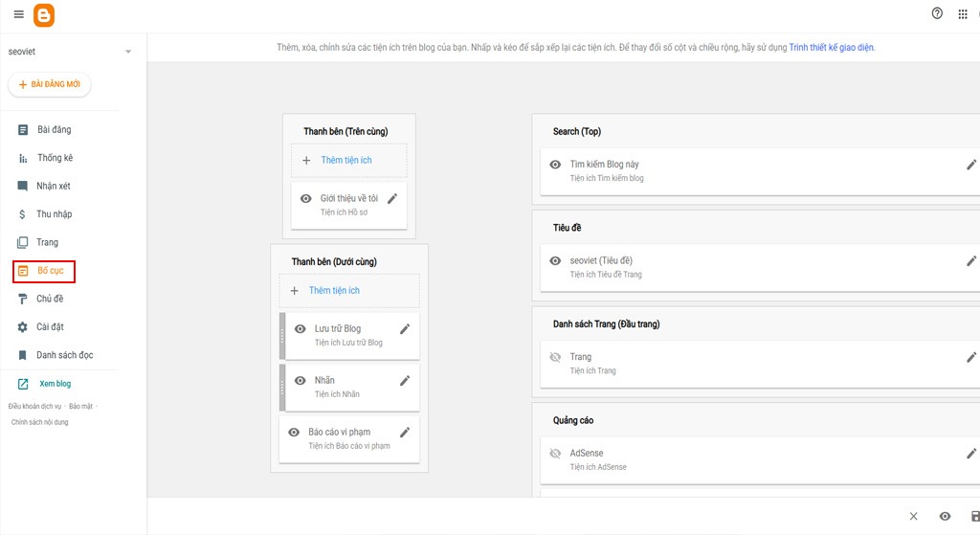Edit the Tìm kiếm Blog này widget
Image resolution: width=980 pixels, height=535 pixels.
point(971,165)
